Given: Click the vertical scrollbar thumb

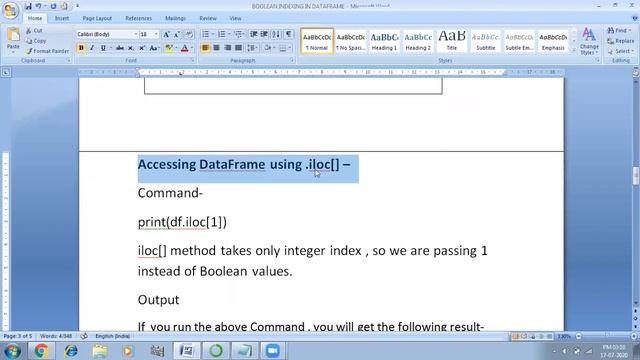Looking at the screenshot, I should click(636, 176).
